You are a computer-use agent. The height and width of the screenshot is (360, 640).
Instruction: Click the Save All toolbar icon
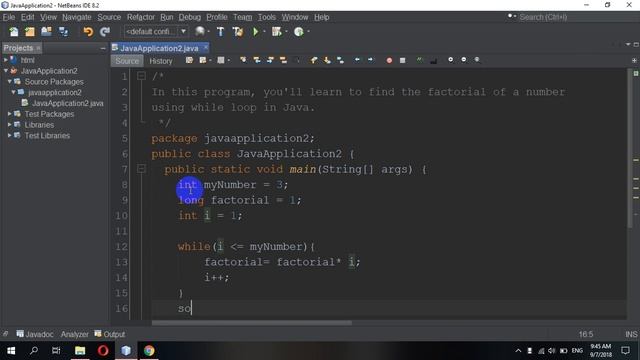63,32
